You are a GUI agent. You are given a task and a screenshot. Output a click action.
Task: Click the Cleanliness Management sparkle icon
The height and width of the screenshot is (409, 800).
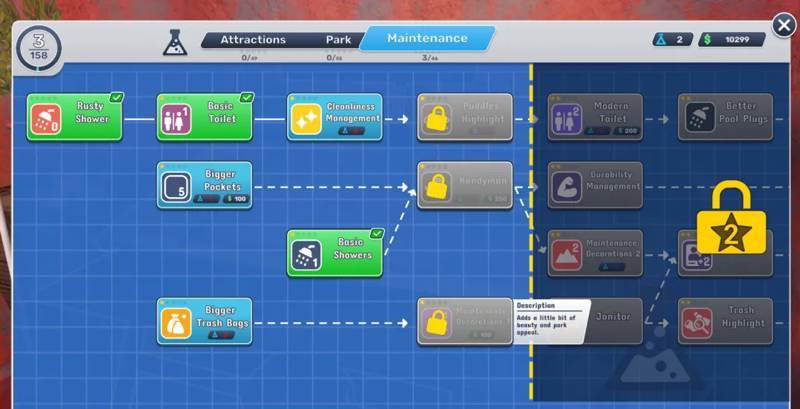306,119
